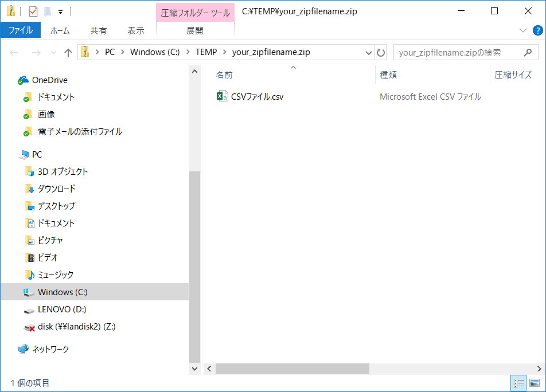Click Microsoft Excel CSV ファイル type cell
The height and width of the screenshot is (392, 546).
coord(430,97)
